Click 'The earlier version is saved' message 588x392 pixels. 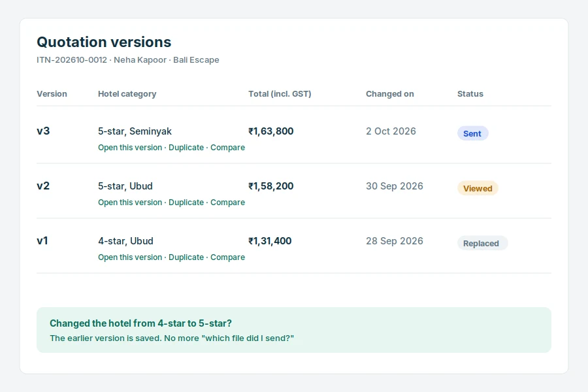(x=172, y=338)
